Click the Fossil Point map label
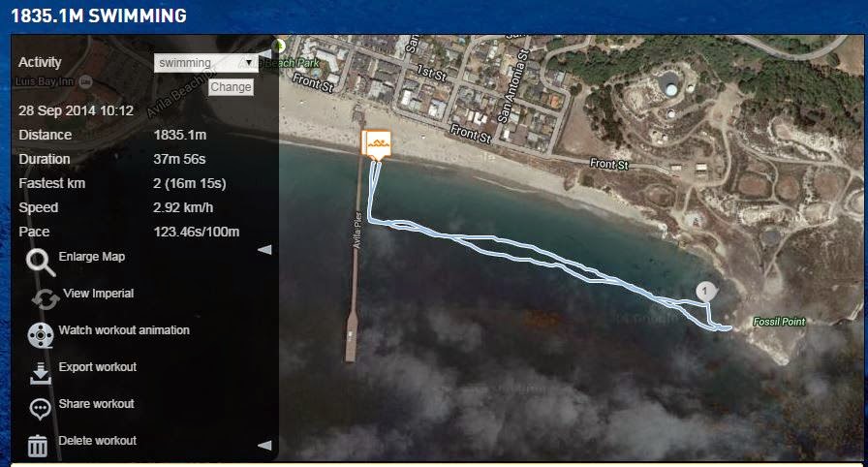Screen dimensions: 868x467 [x=779, y=322]
